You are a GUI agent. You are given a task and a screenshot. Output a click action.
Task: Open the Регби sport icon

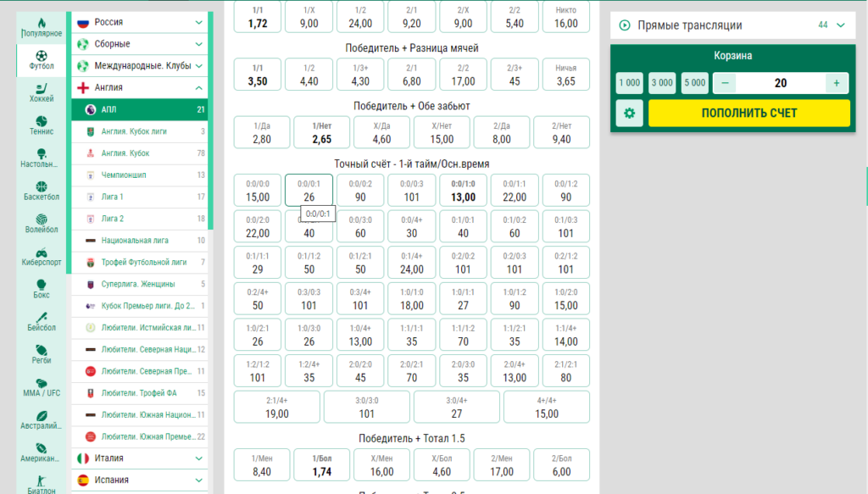(42, 354)
